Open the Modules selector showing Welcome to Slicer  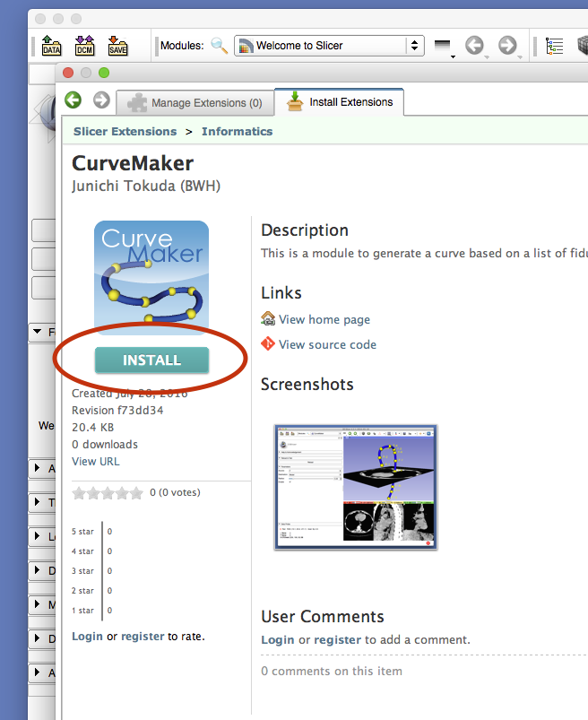pyautogui.click(x=328, y=45)
